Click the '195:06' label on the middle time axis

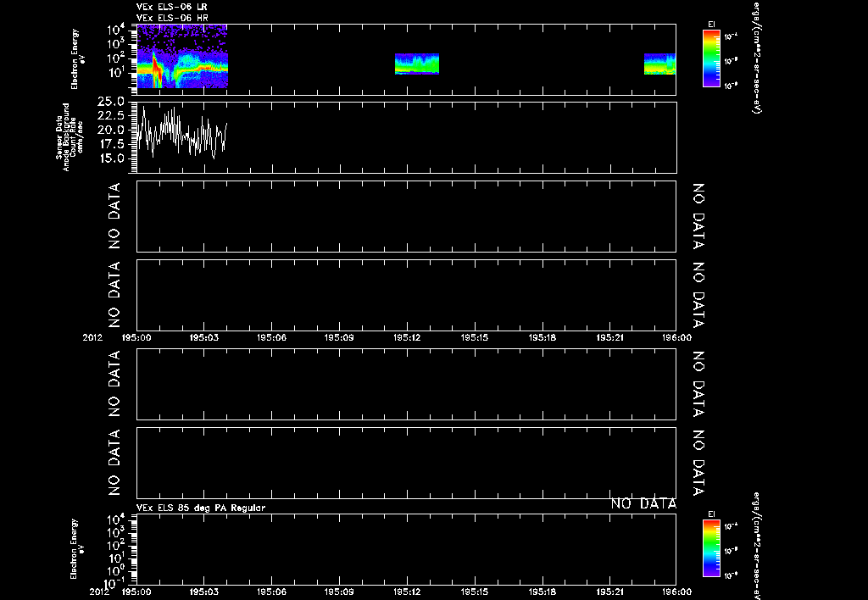[x=272, y=337]
